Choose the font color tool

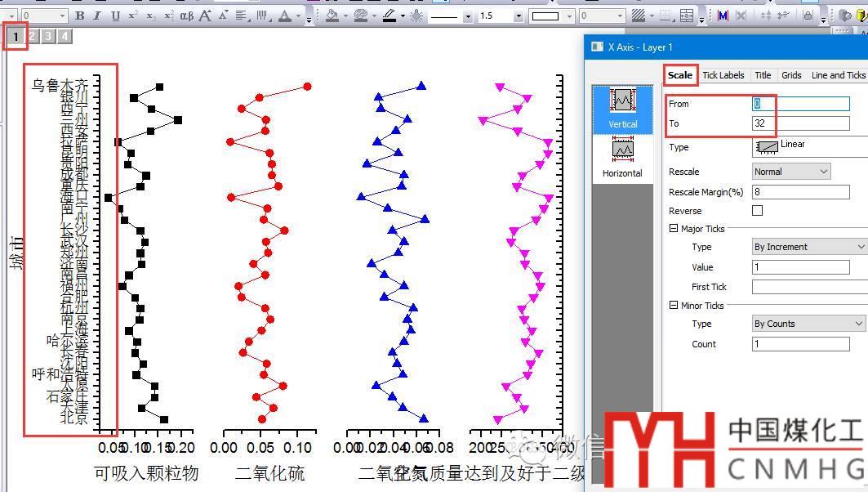(284, 16)
